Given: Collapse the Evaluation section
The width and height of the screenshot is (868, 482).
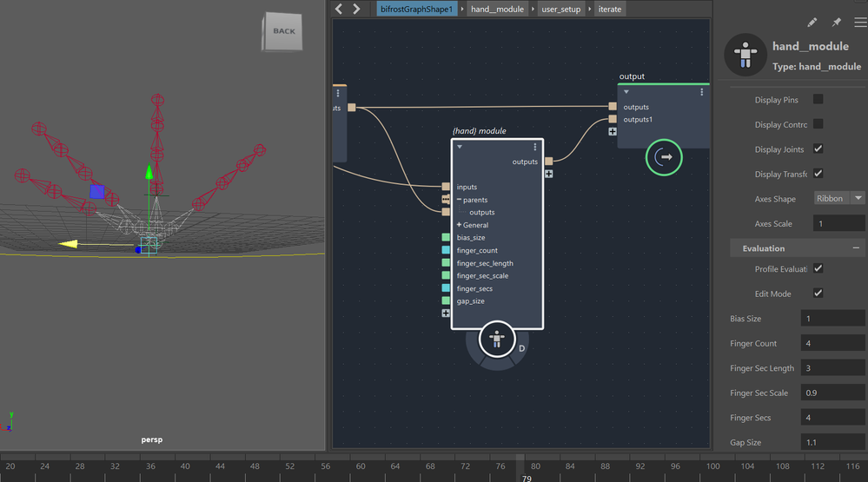Looking at the screenshot, I should 856,248.
